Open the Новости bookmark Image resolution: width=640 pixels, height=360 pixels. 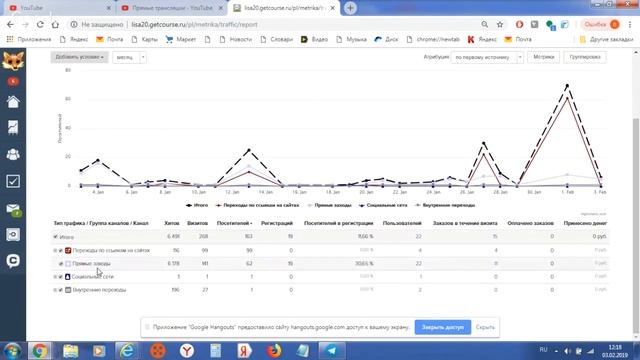point(236,39)
